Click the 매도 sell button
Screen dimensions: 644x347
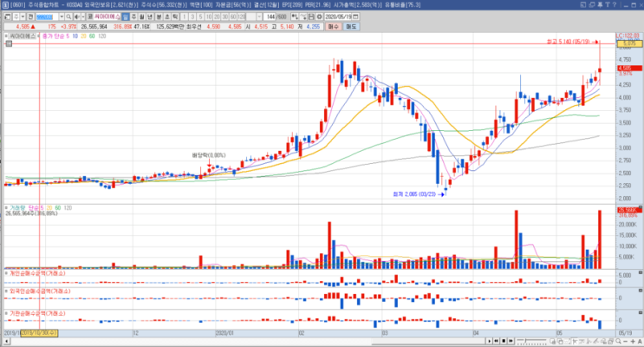coord(351,27)
